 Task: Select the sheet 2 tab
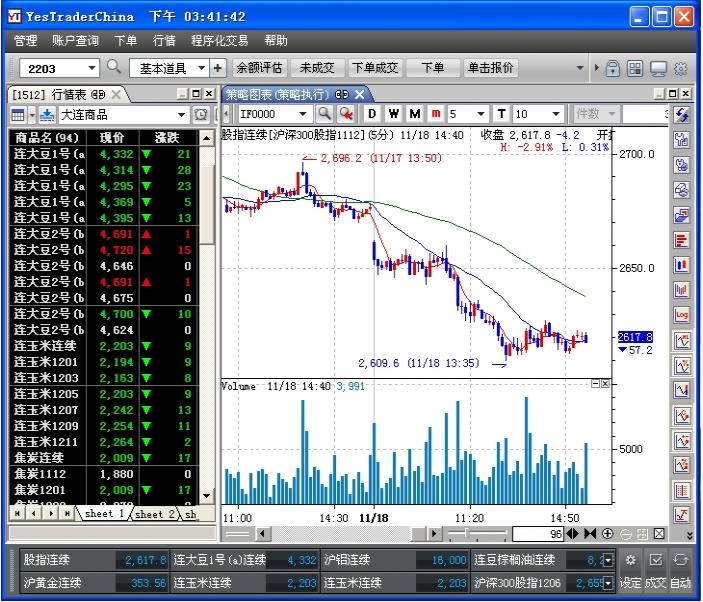155,514
